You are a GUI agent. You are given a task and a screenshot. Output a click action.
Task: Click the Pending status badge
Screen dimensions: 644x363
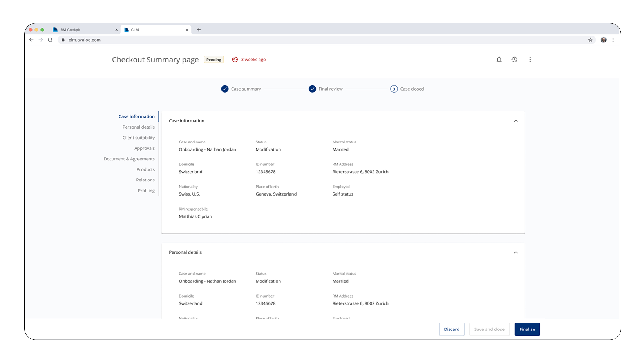(x=214, y=60)
